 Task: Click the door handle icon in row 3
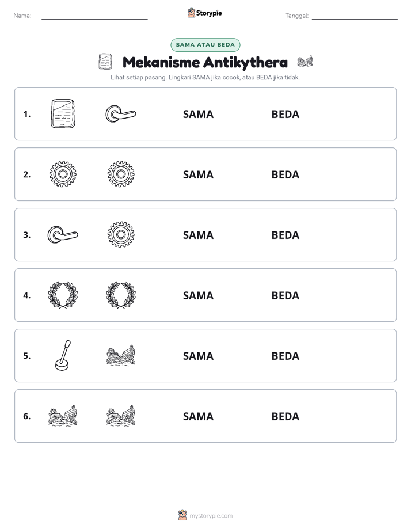tap(63, 234)
